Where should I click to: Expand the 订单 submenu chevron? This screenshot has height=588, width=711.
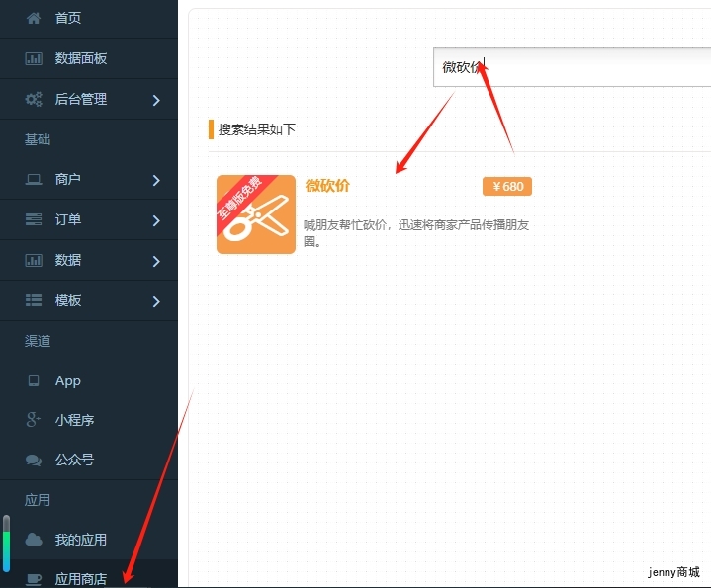click(156, 220)
